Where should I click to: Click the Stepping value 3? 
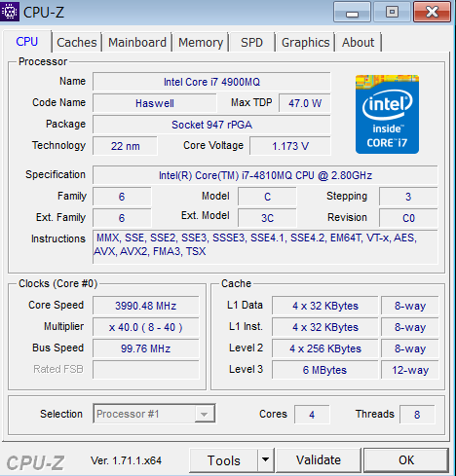tap(408, 197)
